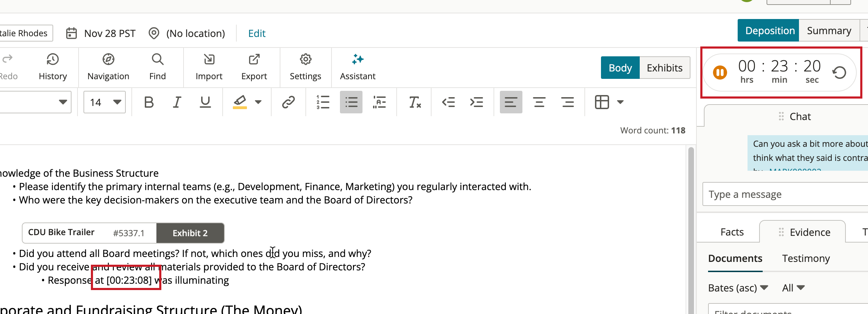
Task: Toggle the bulleted list button
Action: coord(351,102)
